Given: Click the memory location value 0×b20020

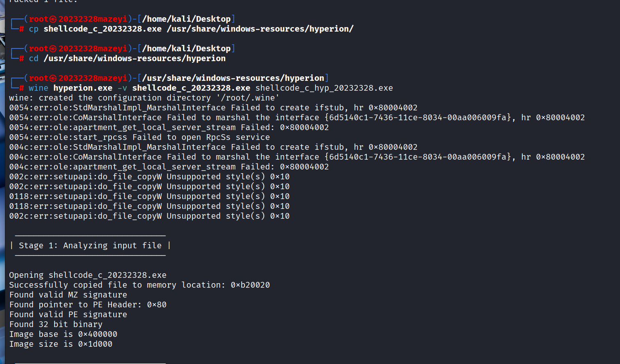Looking at the screenshot, I should pos(250,285).
